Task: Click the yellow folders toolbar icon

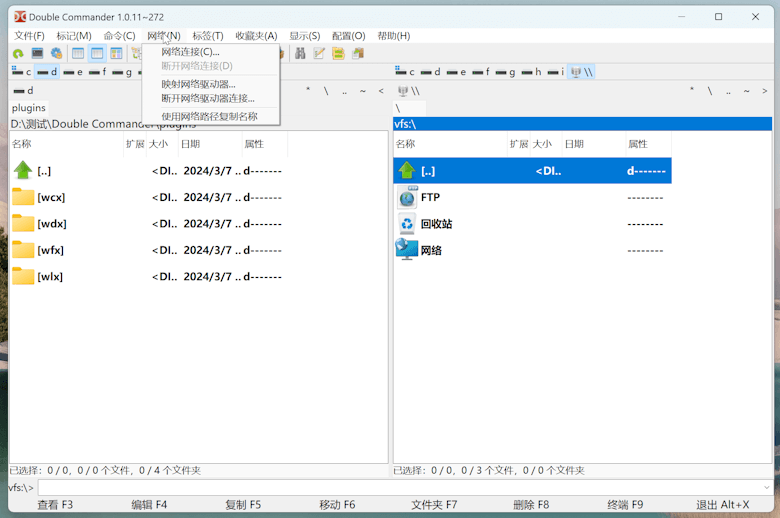Action: pyautogui.click(x=338, y=53)
